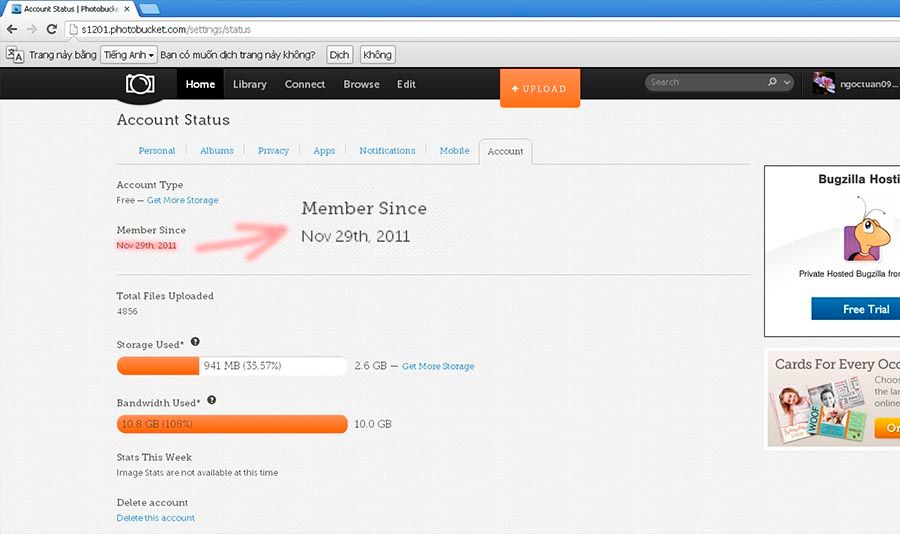Click the Bandwidth Used progress bar
Viewport: 900px width, 534px height.
pos(232,424)
